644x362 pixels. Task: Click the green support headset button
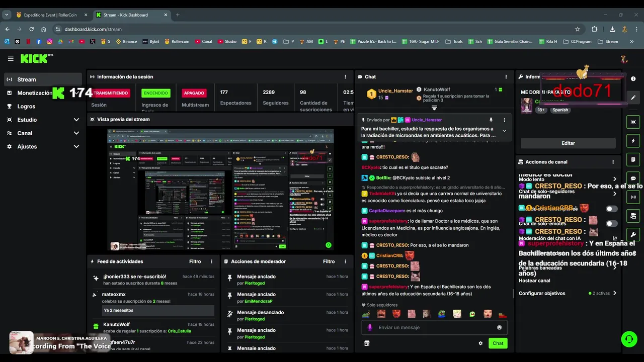[x=629, y=339]
